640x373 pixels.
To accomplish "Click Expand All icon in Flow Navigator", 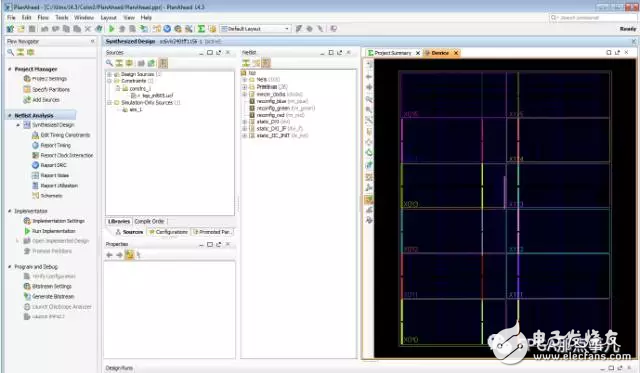I will point(30,52).
